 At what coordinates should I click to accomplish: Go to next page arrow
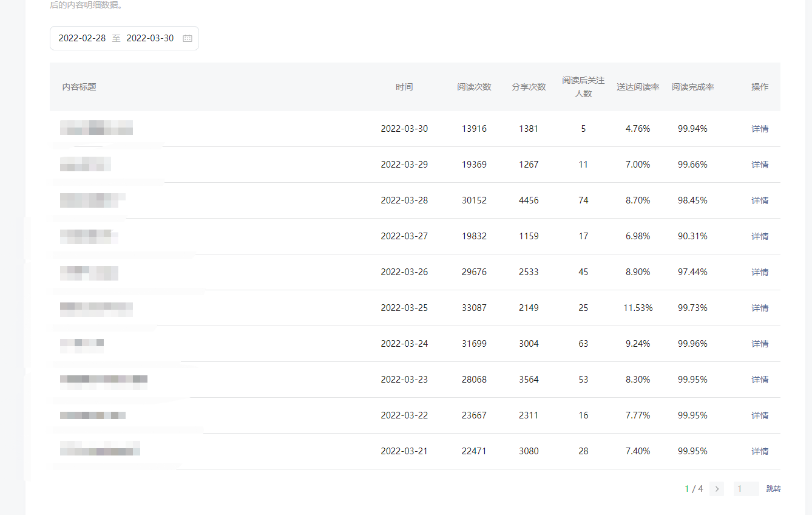(717, 489)
